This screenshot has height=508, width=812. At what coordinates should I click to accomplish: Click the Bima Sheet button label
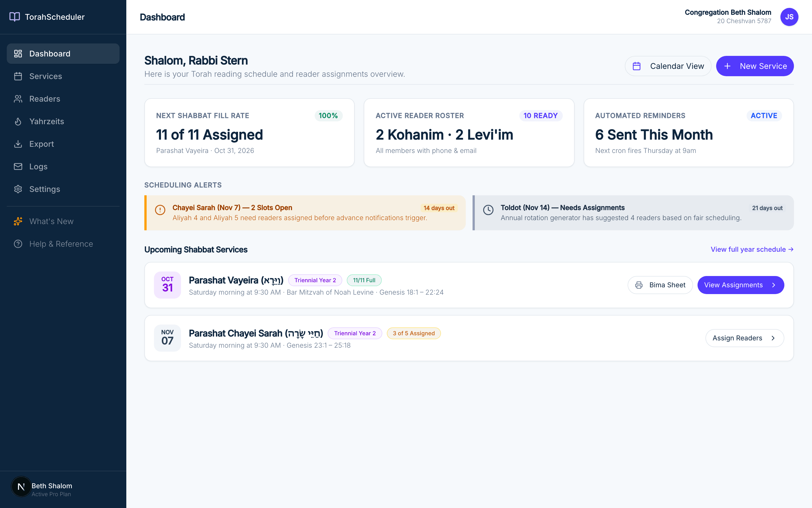[667, 285]
